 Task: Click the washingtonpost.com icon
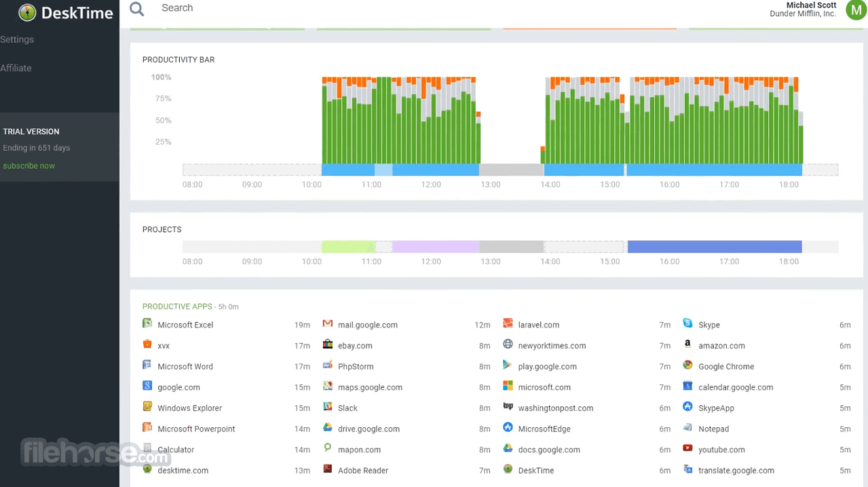click(x=508, y=407)
